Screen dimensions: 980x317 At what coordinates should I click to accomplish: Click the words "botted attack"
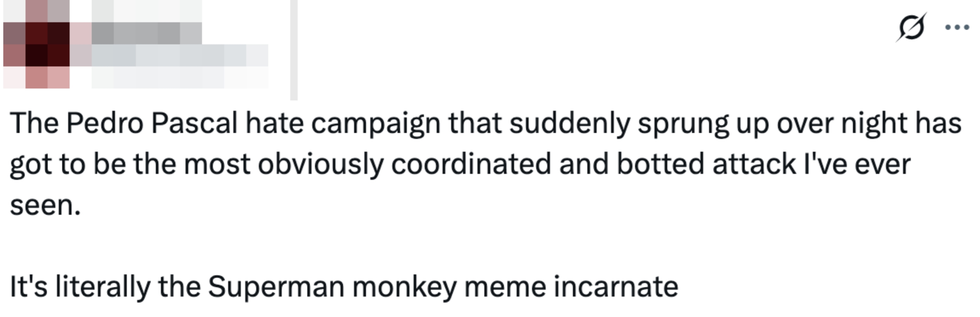pos(706,165)
